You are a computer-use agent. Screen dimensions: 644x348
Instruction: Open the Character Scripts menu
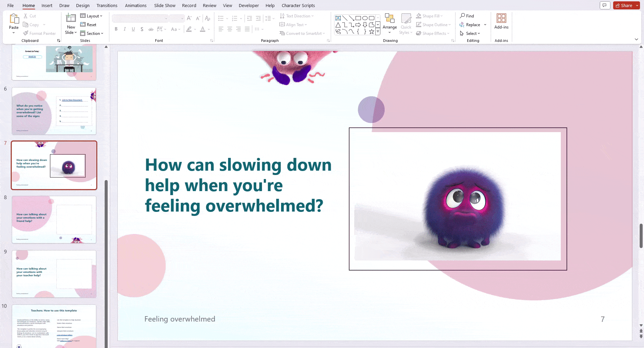pyautogui.click(x=298, y=5)
